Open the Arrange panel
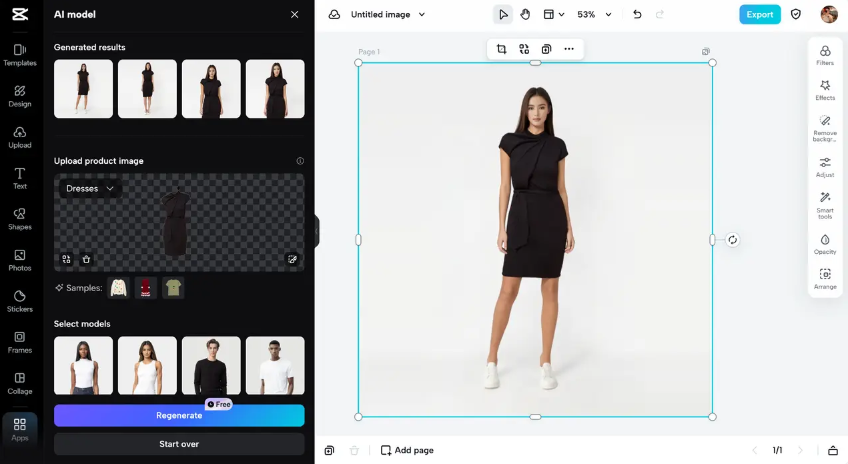Screen dimensions: 848x464 point(825,279)
